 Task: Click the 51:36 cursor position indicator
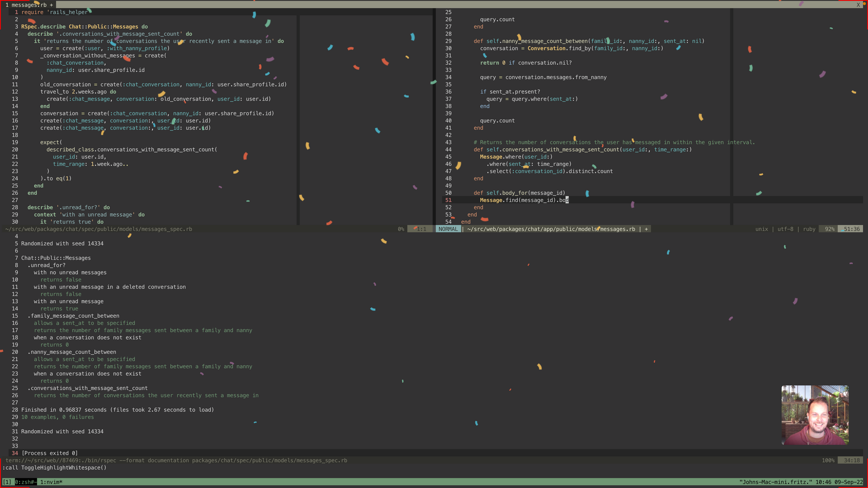(x=852, y=229)
